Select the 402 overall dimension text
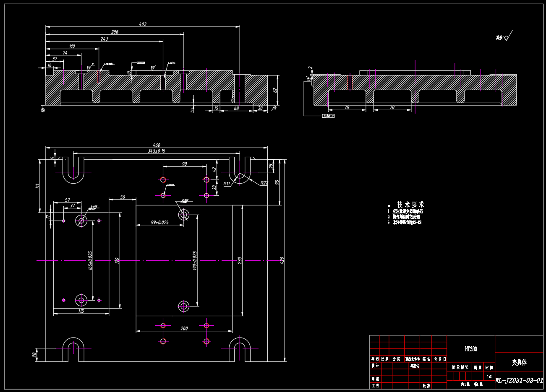 143,24
